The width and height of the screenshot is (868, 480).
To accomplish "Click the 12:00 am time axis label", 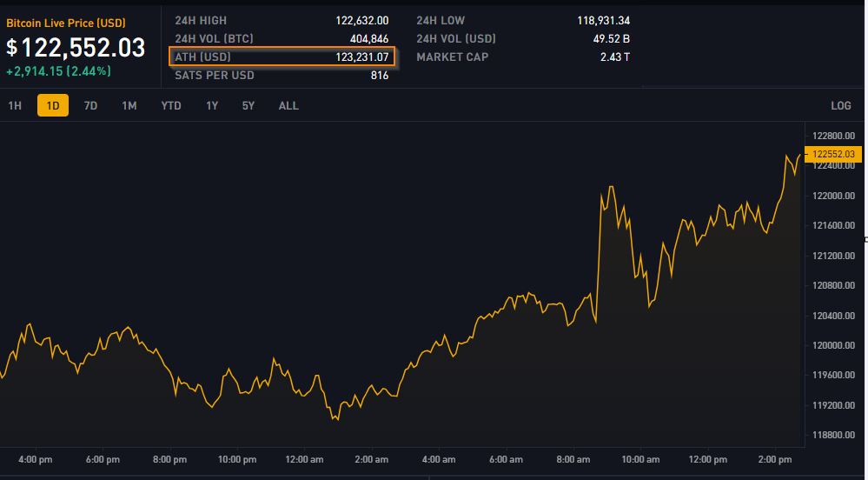I will point(304,459).
